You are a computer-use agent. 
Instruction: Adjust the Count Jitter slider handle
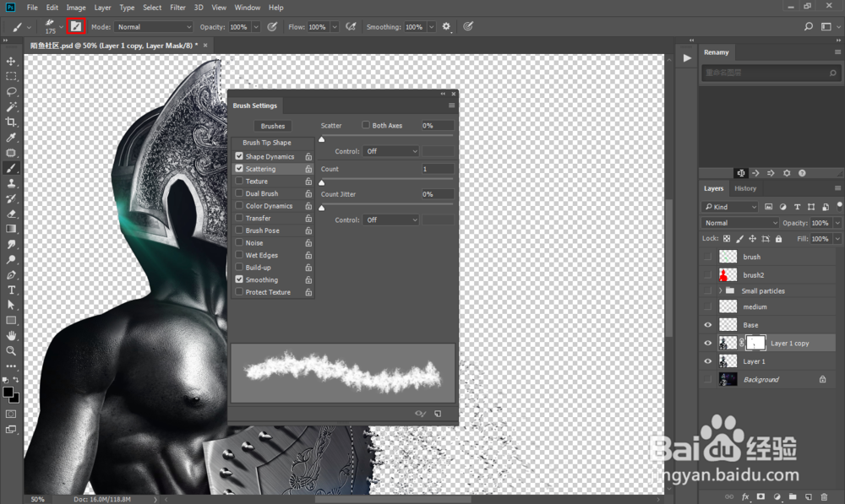coord(322,208)
